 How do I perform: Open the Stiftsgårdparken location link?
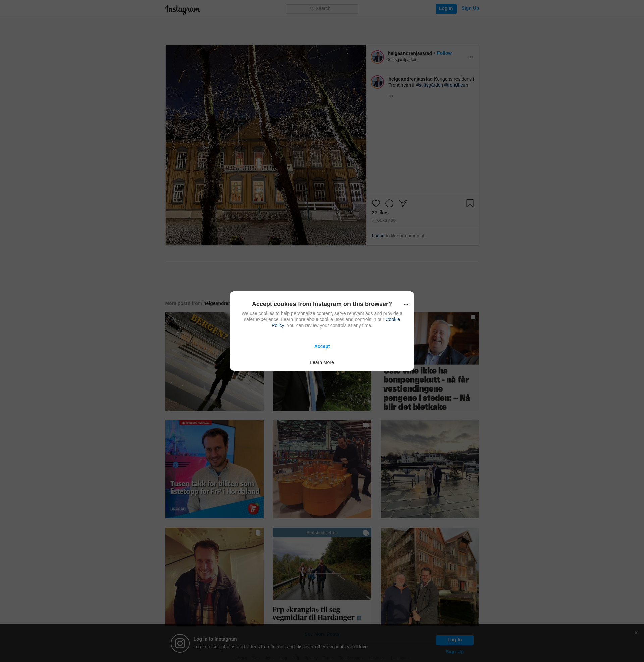click(402, 60)
